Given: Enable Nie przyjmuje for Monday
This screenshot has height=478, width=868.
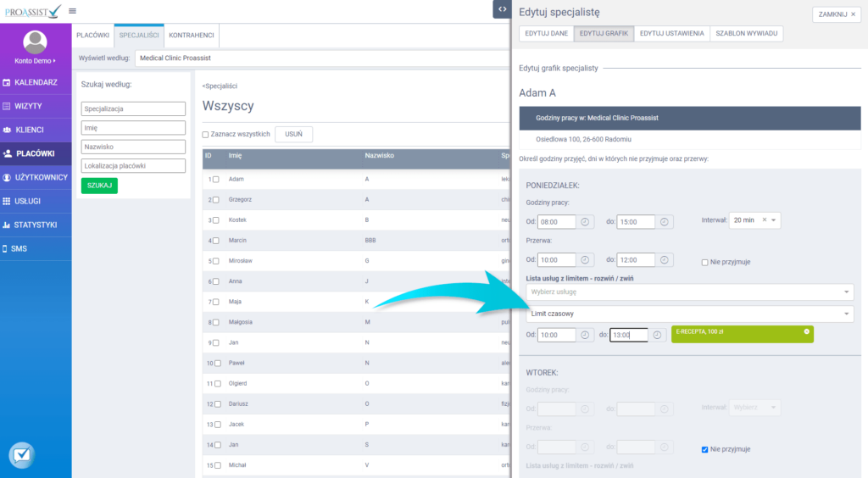Looking at the screenshot, I should coord(705,263).
